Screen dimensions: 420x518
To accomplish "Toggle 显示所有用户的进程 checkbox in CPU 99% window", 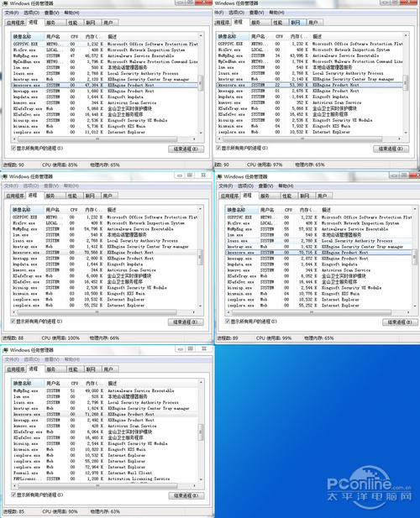I will [x=228, y=321].
